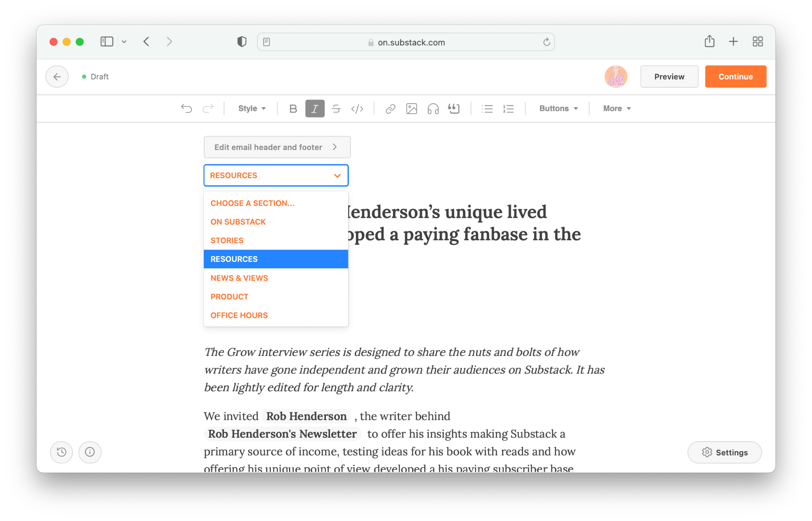Choose OFFICE HOURS in the section menu
The height and width of the screenshot is (521, 812).
pos(239,315)
